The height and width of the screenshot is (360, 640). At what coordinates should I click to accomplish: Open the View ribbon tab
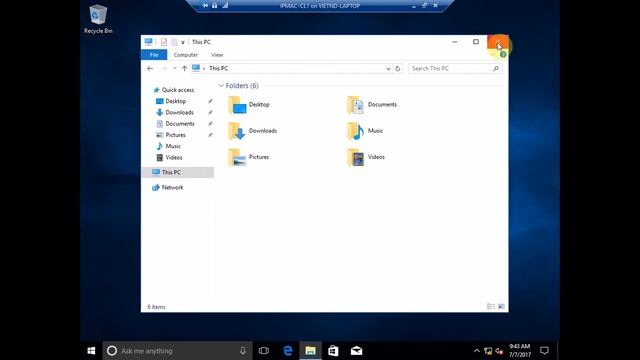217,55
